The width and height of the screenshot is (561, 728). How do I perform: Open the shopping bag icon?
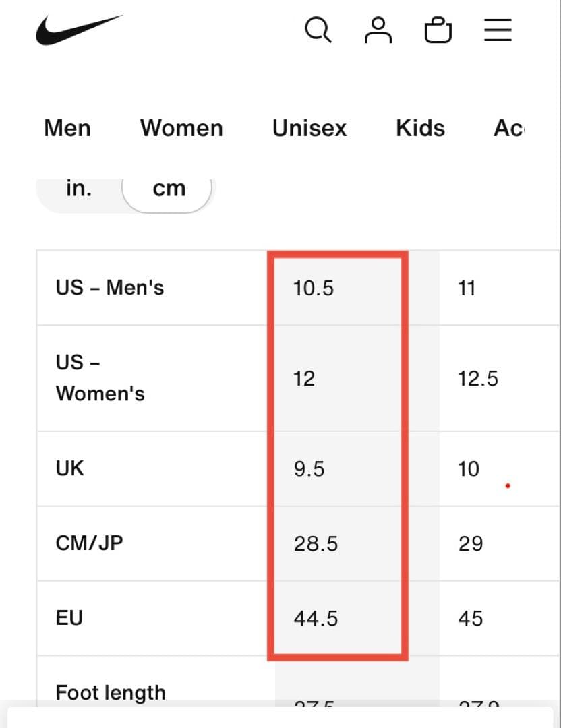[438, 31]
